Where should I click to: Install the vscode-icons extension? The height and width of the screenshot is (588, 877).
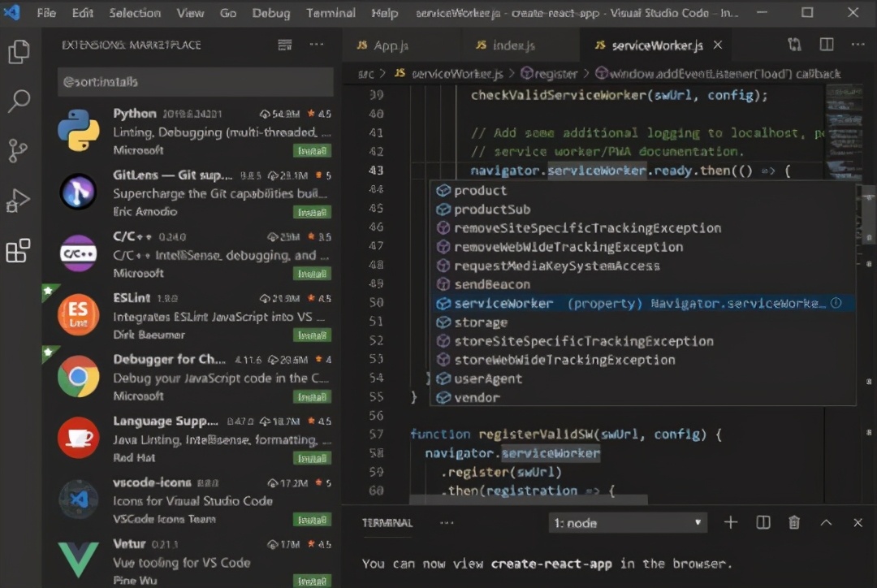click(312, 520)
